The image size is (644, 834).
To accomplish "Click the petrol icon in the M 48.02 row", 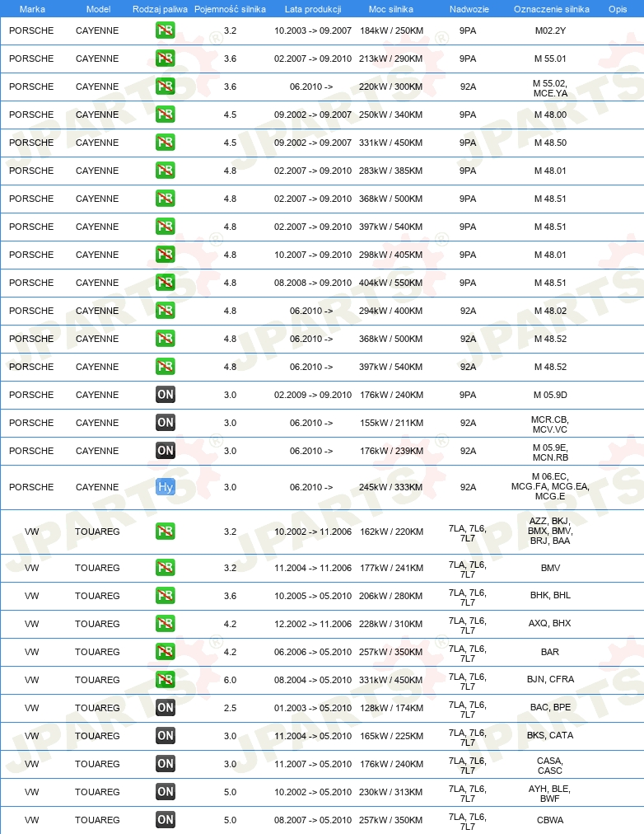I will coord(166,311).
